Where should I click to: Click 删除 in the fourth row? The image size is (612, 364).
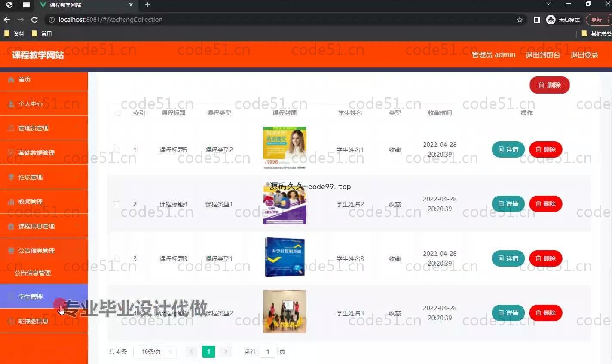pos(545,313)
